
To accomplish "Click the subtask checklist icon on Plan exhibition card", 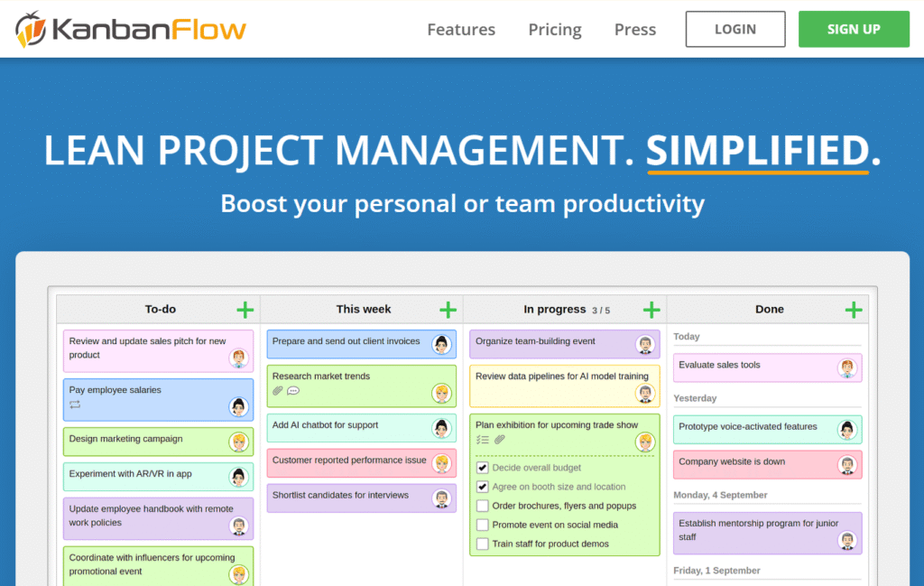I will click(x=483, y=440).
